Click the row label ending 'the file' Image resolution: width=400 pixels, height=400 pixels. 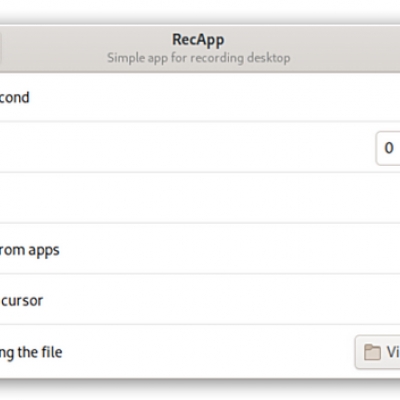pyautogui.click(x=31, y=352)
